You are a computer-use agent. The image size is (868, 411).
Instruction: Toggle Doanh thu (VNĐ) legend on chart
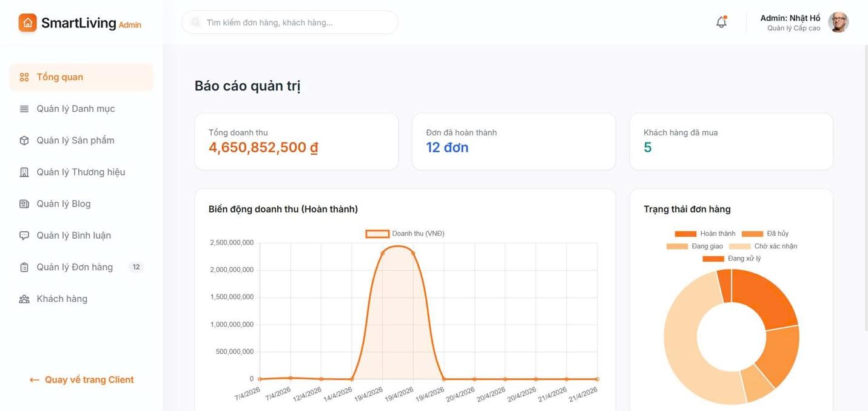tap(405, 234)
